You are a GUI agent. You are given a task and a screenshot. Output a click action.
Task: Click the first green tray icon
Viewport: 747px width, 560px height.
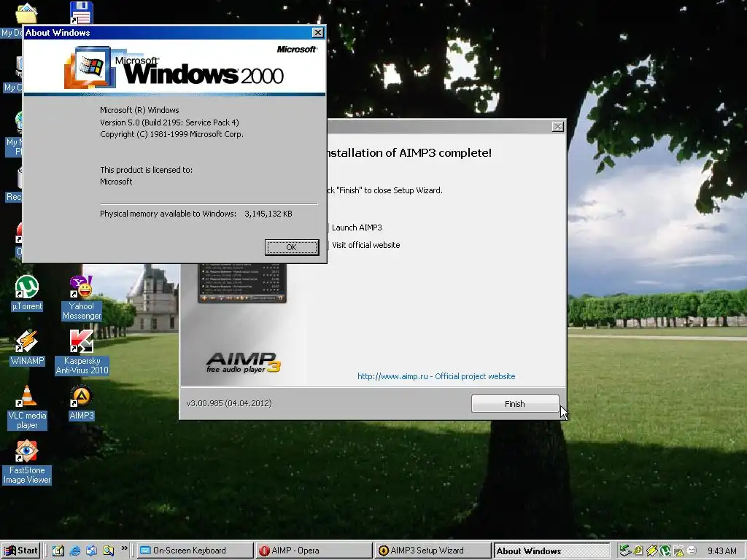point(625,551)
